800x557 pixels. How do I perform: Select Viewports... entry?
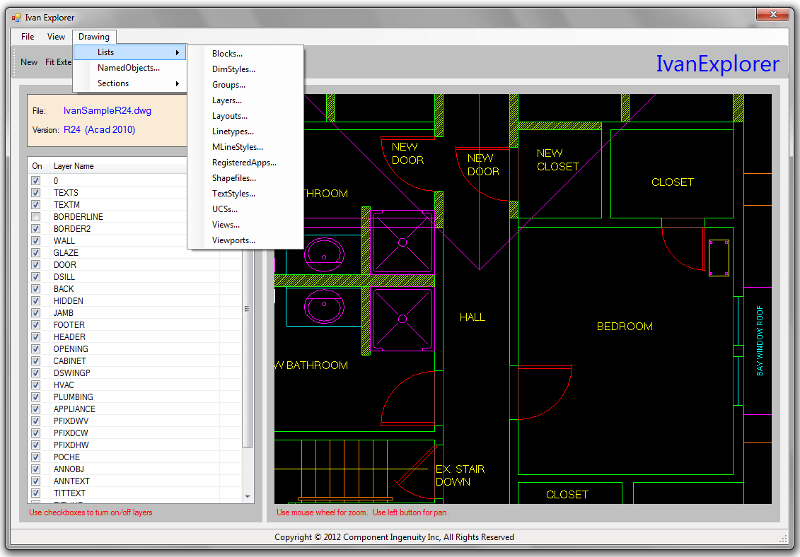[245, 240]
